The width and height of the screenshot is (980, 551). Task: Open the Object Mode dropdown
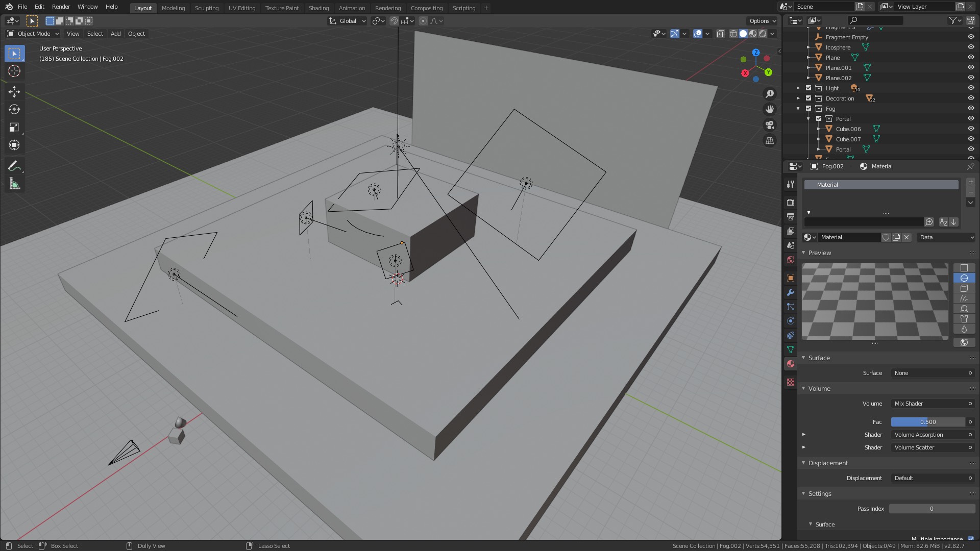pos(33,34)
